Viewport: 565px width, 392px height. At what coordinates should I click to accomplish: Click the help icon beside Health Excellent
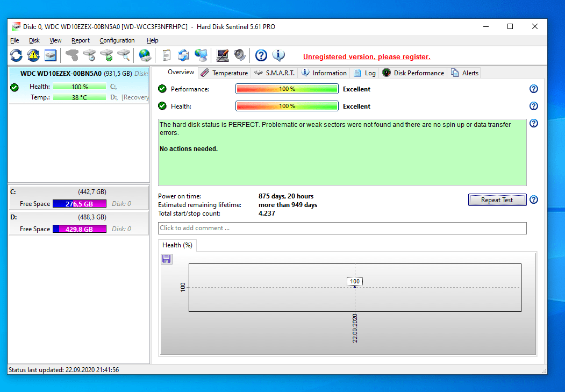pos(534,106)
